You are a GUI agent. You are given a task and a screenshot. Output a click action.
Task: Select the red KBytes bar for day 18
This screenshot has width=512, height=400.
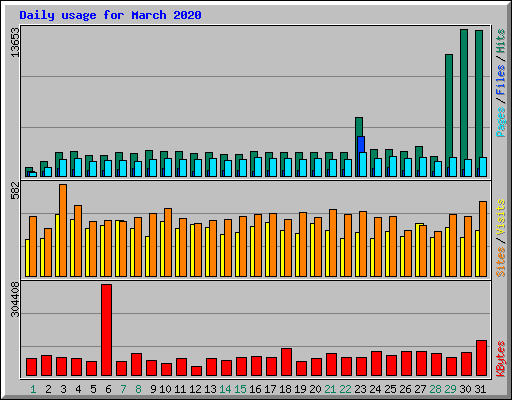point(286,362)
